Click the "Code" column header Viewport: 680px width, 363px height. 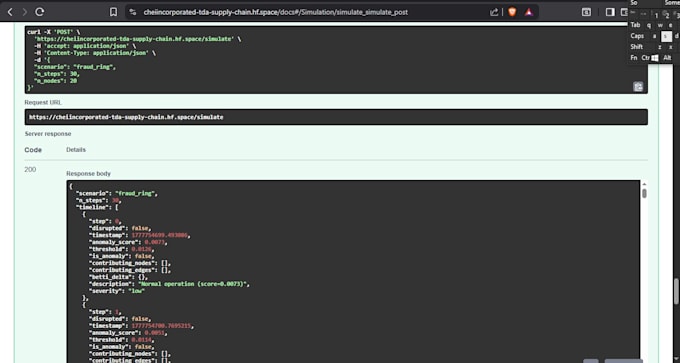click(x=33, y=150)
